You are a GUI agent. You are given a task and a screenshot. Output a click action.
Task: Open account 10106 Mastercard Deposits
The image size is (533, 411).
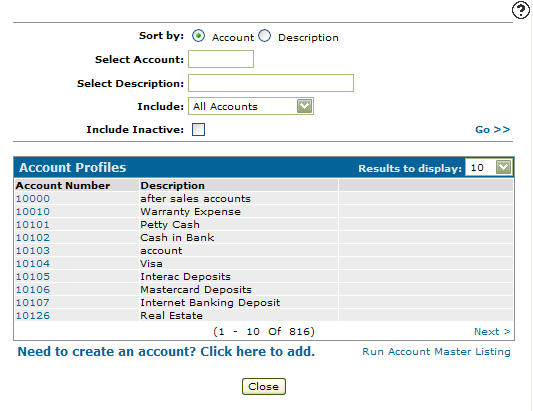click(33, 289)
